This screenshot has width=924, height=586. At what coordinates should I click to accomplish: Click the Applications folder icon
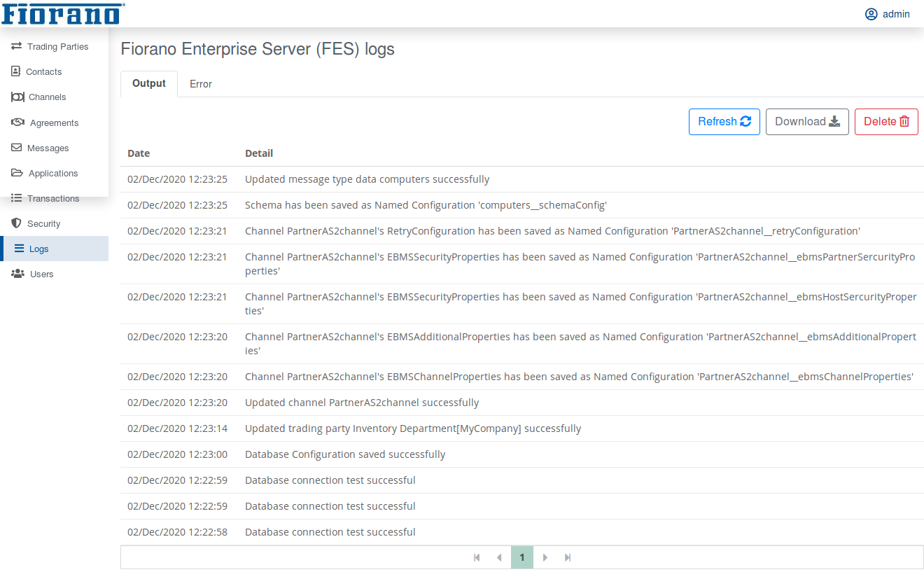click(x=17, y=173)
